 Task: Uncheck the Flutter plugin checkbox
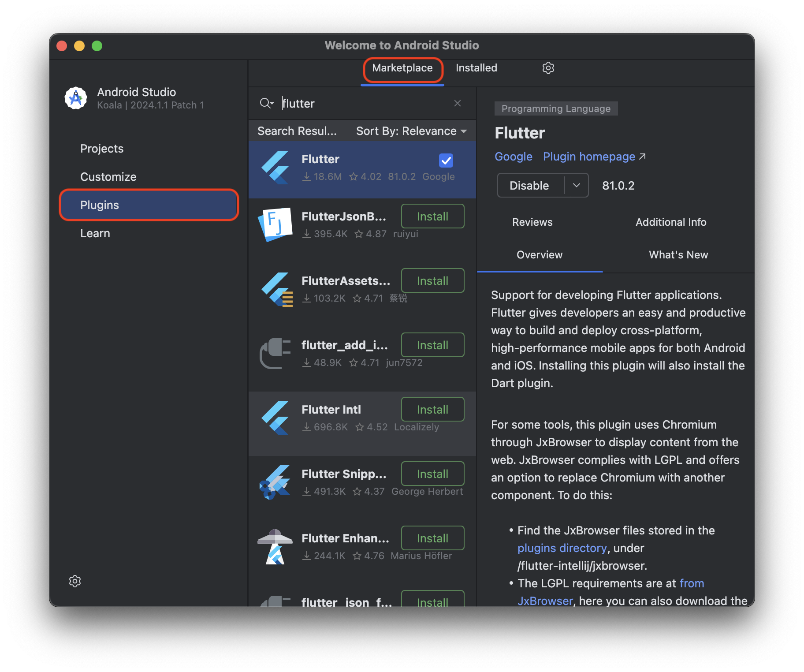(x=446, y=160)
